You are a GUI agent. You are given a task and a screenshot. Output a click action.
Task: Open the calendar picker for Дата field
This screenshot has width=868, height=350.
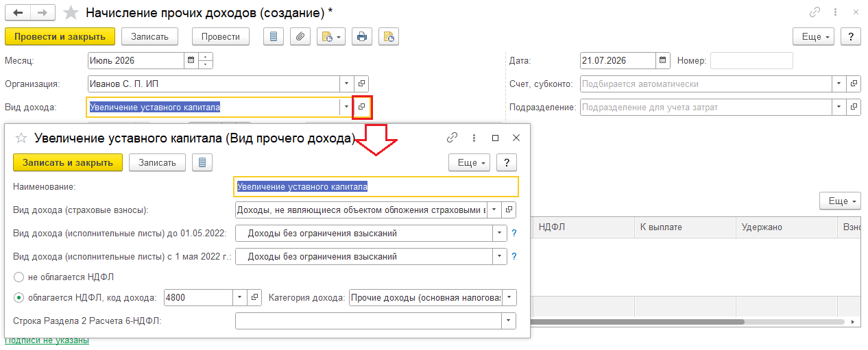(662, 60)
